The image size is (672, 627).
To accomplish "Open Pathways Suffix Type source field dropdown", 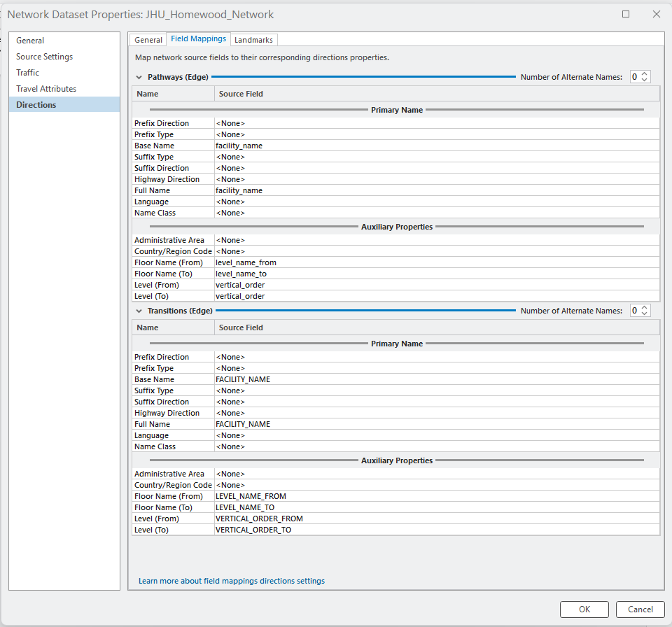I will 437,157.
